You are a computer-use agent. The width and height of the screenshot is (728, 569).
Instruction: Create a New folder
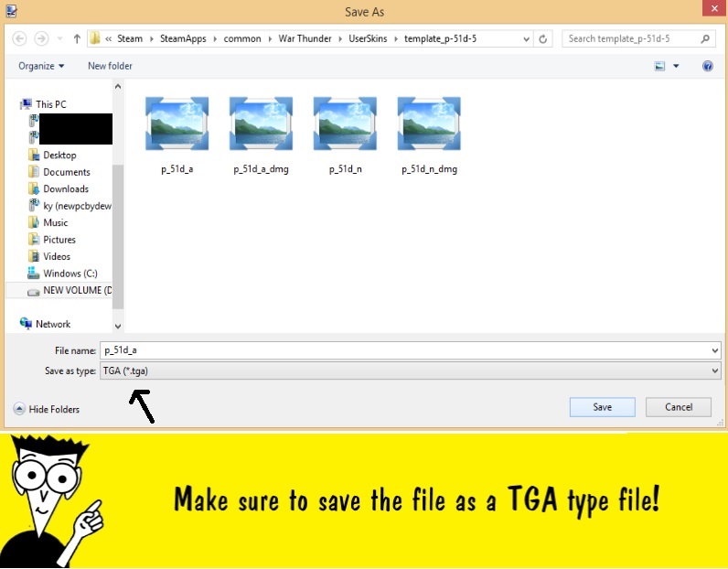click(110, 66)
